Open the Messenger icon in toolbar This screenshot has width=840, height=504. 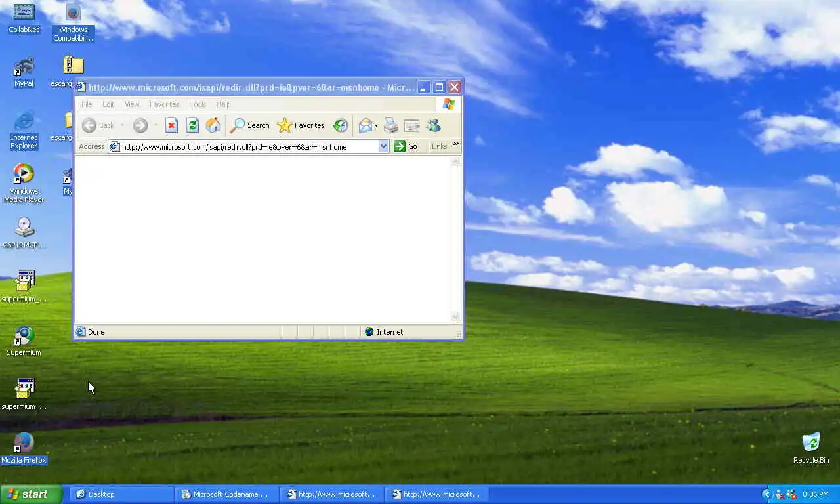pos(433,125)
